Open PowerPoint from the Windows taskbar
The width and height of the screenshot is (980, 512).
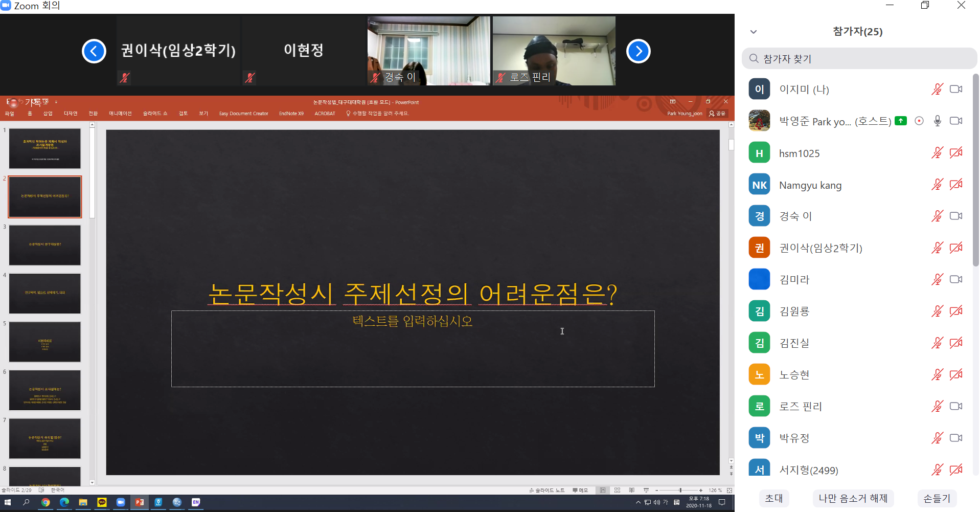click(139, 502)
